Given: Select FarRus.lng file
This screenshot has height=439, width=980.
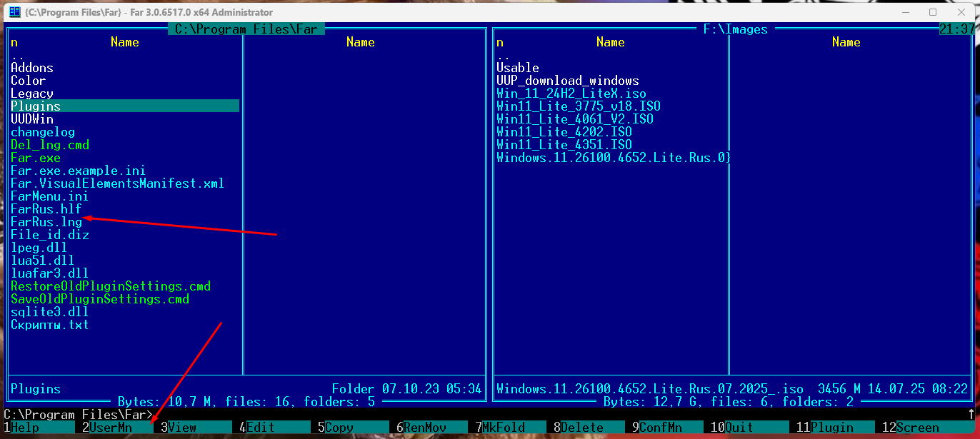Looking at the screenshot, I should coord(46,222).
